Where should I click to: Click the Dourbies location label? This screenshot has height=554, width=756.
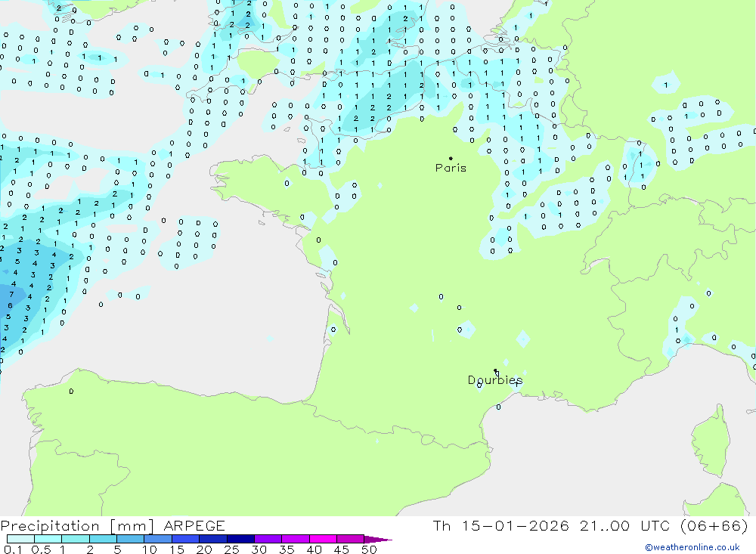(495, 380)
